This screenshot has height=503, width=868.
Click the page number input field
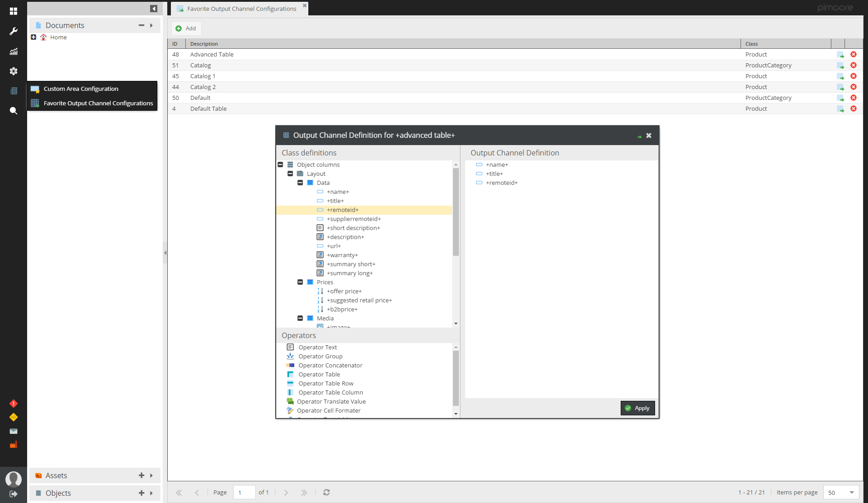tap(244, 492)
